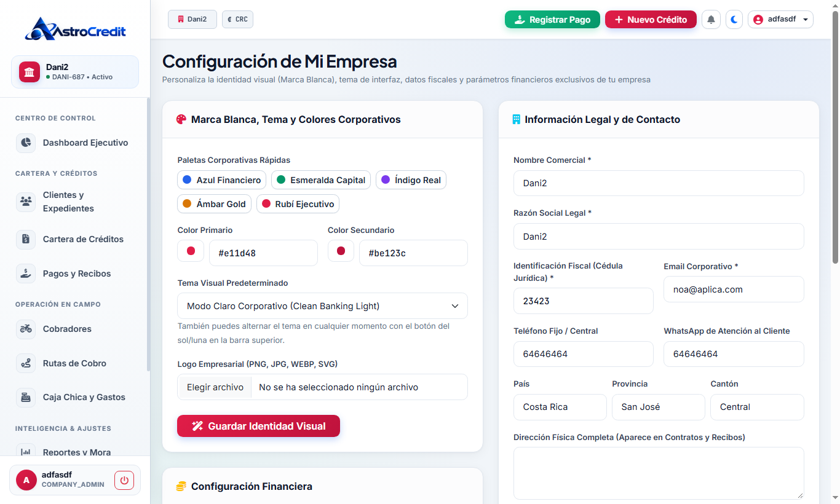Apply the Ámbar Gold palette
Screen dimensions: 840x504
215,204
